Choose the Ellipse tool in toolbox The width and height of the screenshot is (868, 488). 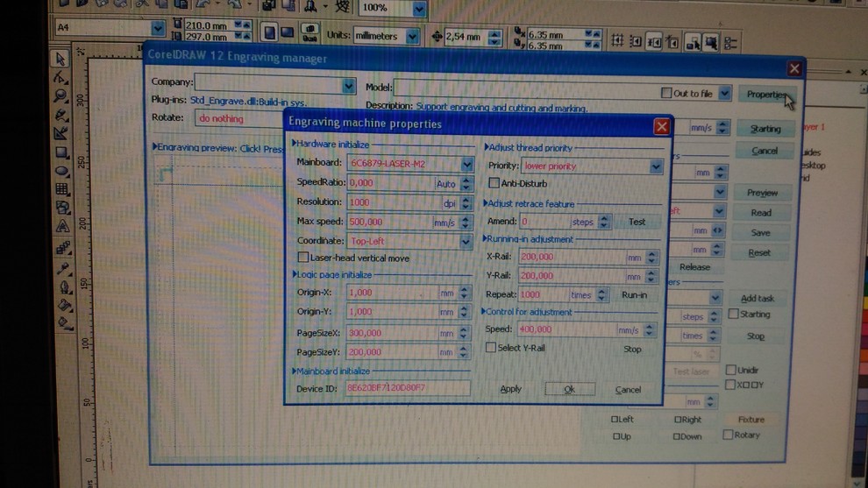pos(62,170)
